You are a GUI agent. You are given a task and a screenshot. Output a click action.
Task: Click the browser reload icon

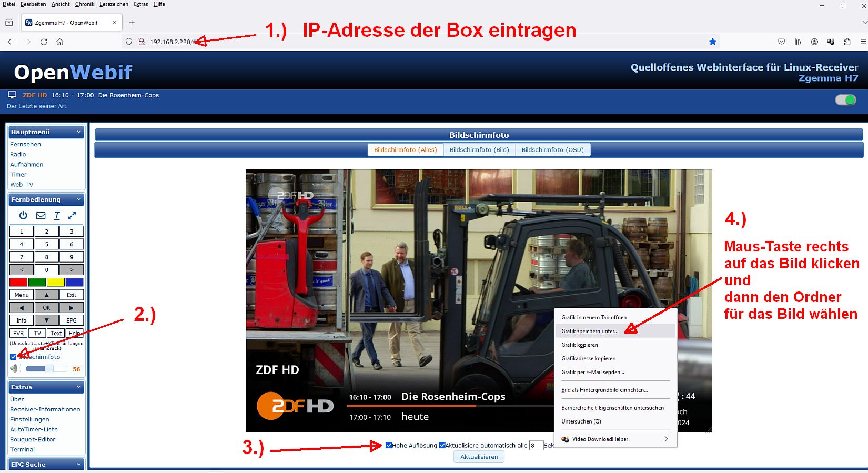tap(44, 42)
